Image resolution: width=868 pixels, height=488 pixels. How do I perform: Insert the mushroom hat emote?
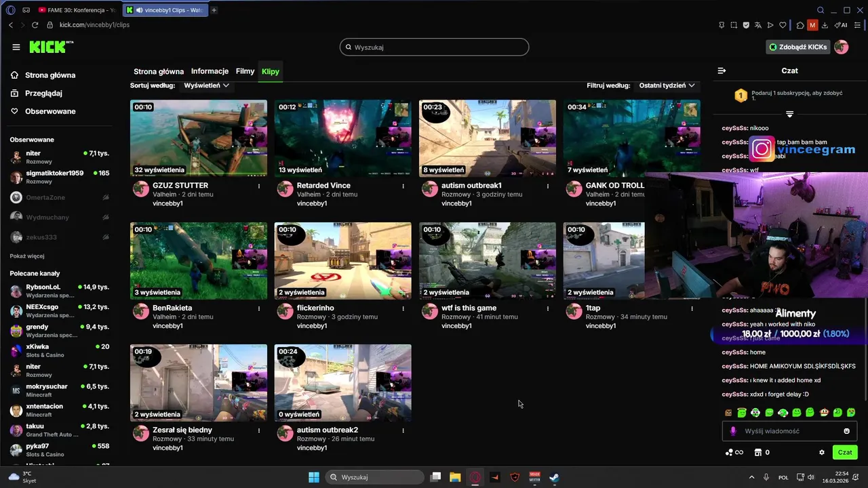(824, 412)
